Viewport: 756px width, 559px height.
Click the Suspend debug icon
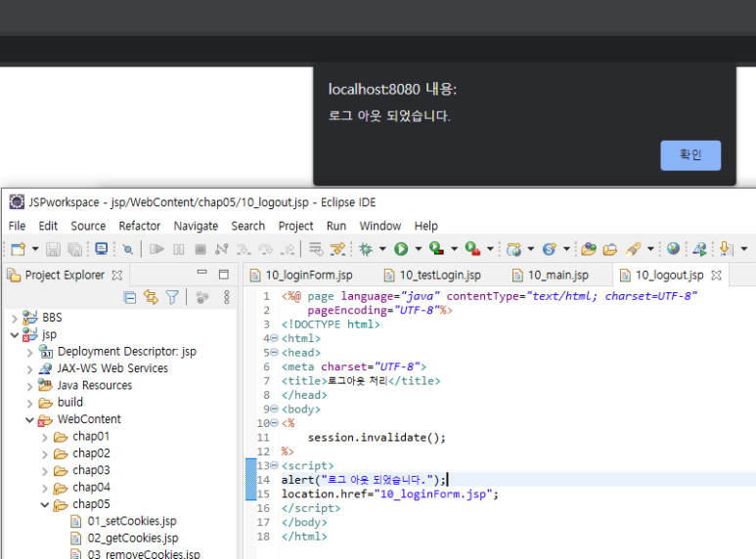(x=179, y=249)
